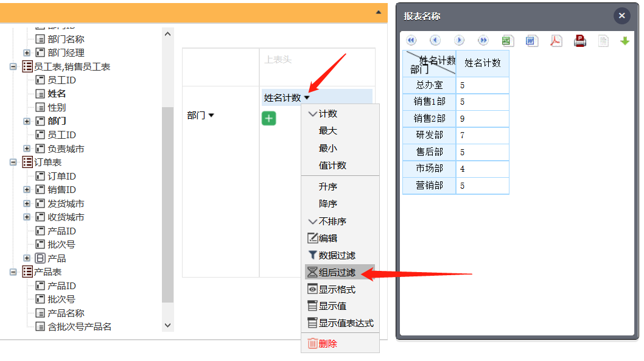Click 市场部 row in report table
Viewport: 644px width, 361px height.
(456, 169)
